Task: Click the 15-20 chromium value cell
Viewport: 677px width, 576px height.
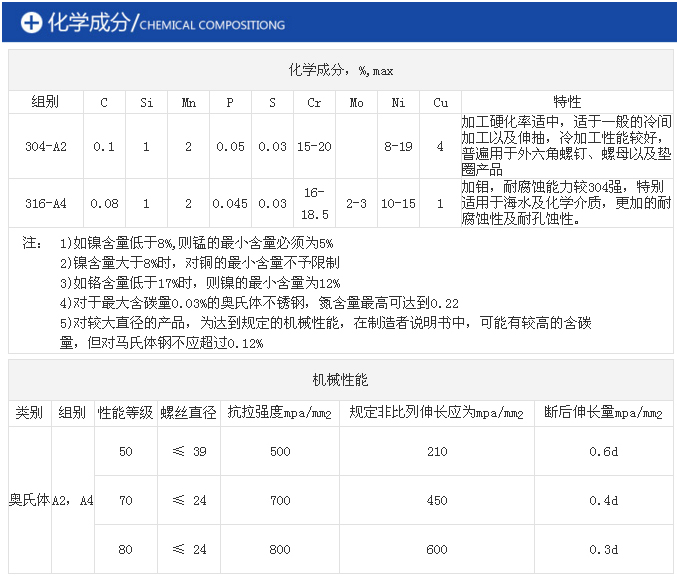Action: 314,146
